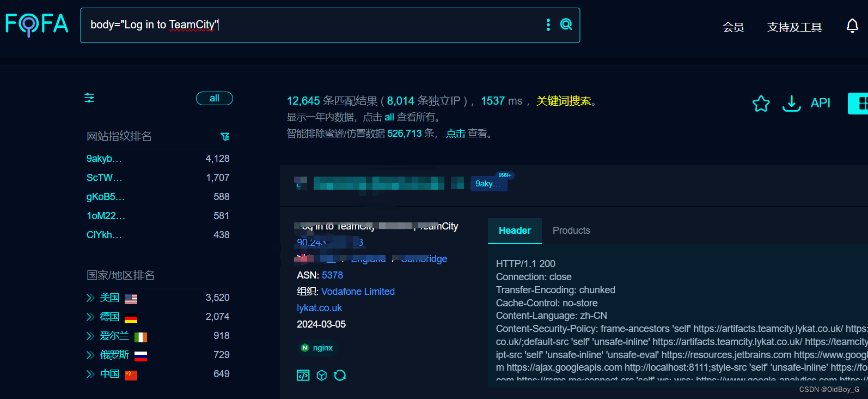
Task: Click the date 2024-03-05
Action: (x=321, y=324)
